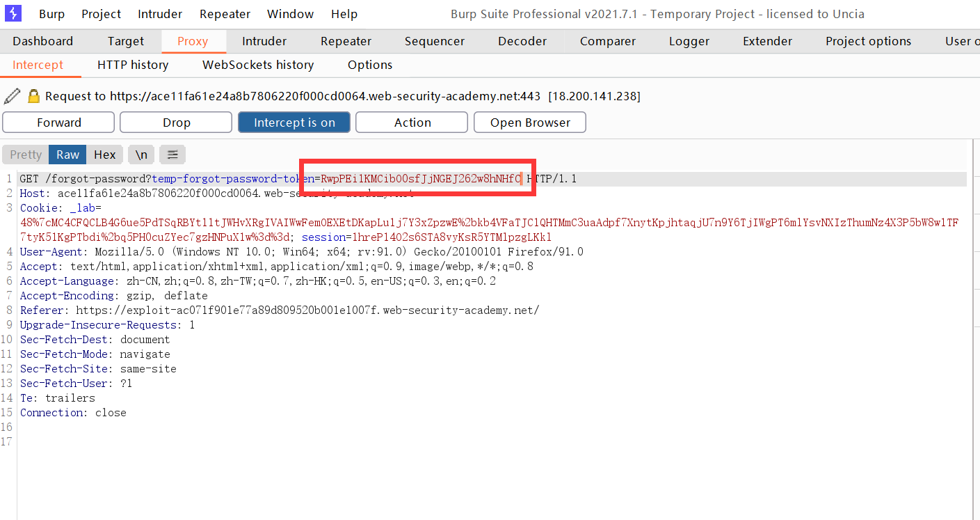Open the Repeater menu in menu bar
This screenshot has height=520, width=980.
[x=225, y=14]
